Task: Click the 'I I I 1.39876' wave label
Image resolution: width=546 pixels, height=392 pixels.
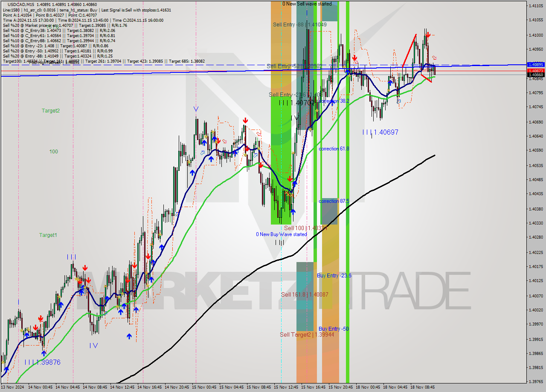Action: tap(42, 362)
